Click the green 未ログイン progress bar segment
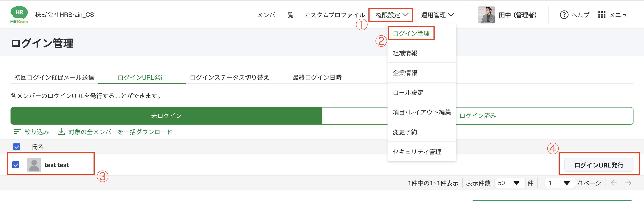Viewport: 644px width, 201px height. coord(166,116)
